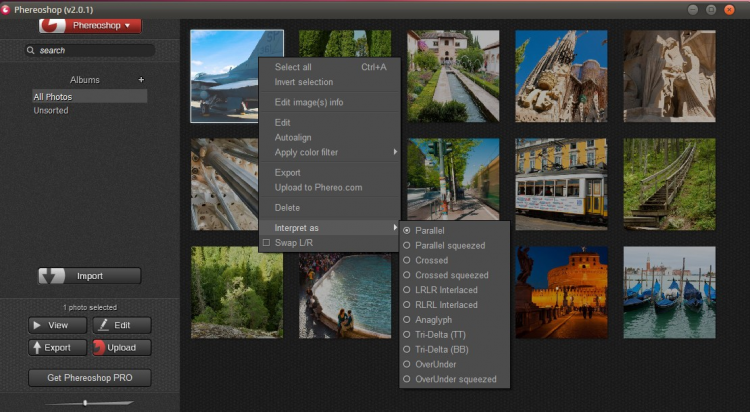The width and height of the screenshot is (750, 412).
Task: Choose Autoalign menu entry
Action: 330,137
